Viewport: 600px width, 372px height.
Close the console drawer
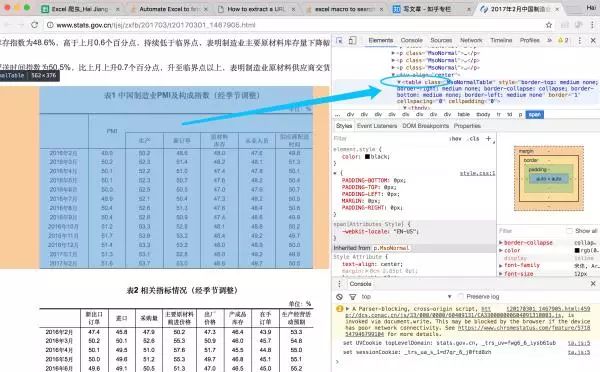tap(593, 284)
